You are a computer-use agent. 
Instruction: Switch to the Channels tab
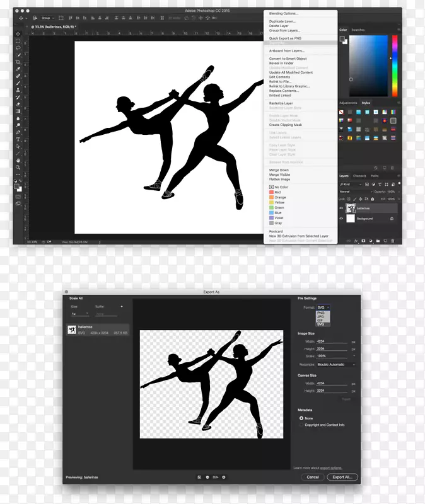(359, 176)
